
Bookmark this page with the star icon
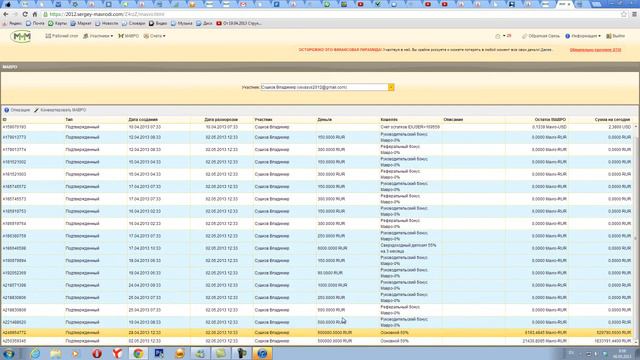(x=624, y=14)
